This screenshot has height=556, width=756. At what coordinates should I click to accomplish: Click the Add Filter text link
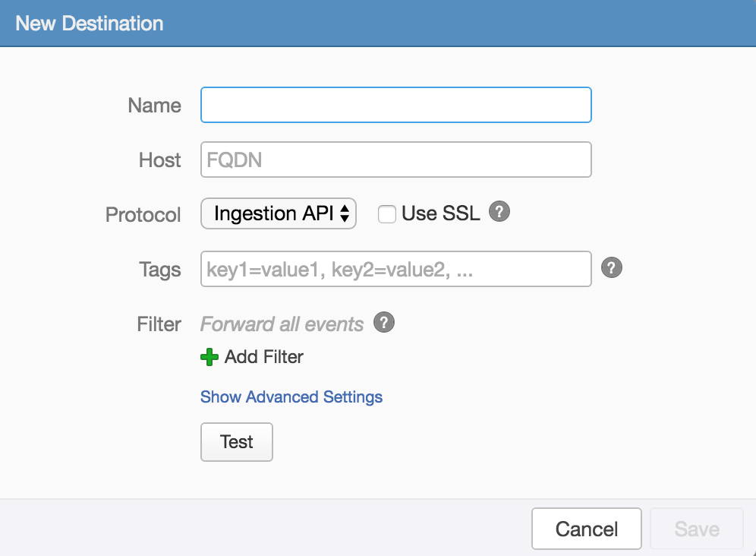coord(264,357)
